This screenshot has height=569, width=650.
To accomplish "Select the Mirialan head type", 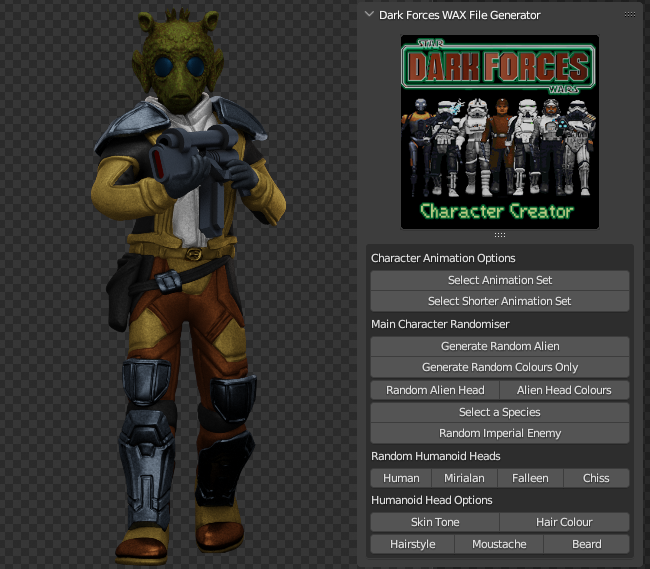I will [x=465, y=478].
